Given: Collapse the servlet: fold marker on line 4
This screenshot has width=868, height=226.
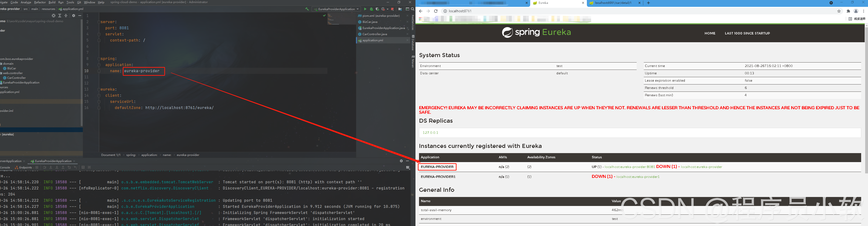Looking at the screenshot, I should (x=99, y=34).
